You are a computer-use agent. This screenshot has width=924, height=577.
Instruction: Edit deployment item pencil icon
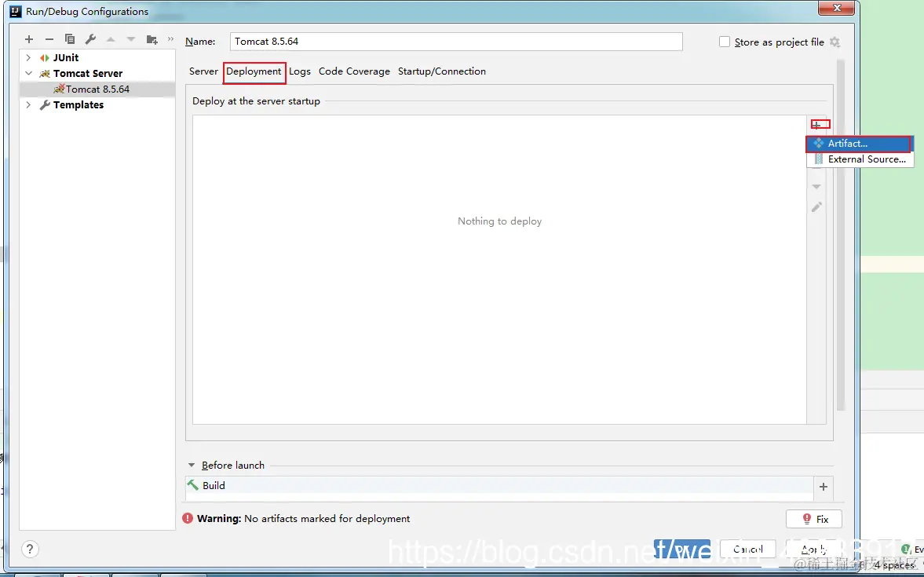point(816,207)
